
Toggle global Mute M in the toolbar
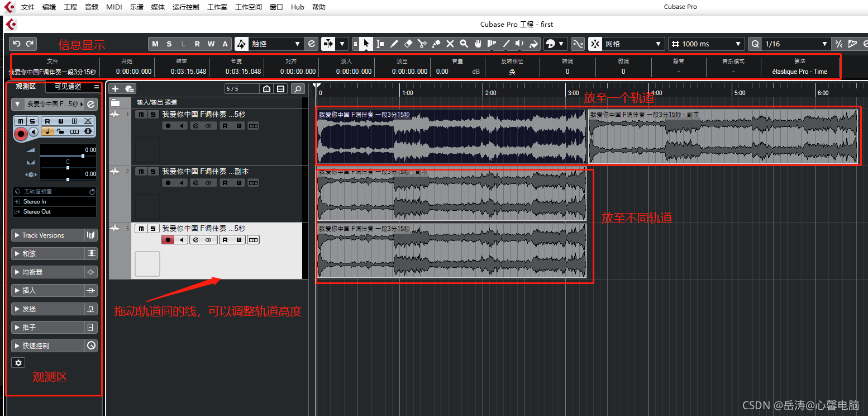pos(155,44)
